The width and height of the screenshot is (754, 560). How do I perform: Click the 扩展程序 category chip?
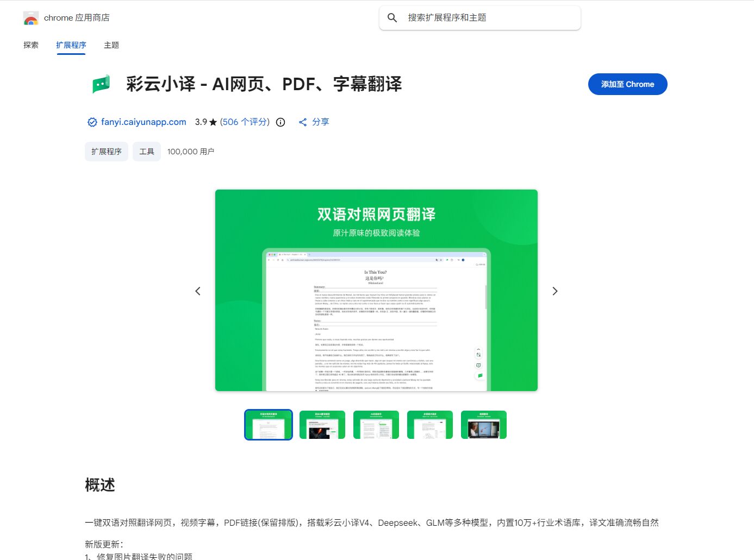point(107,152)
